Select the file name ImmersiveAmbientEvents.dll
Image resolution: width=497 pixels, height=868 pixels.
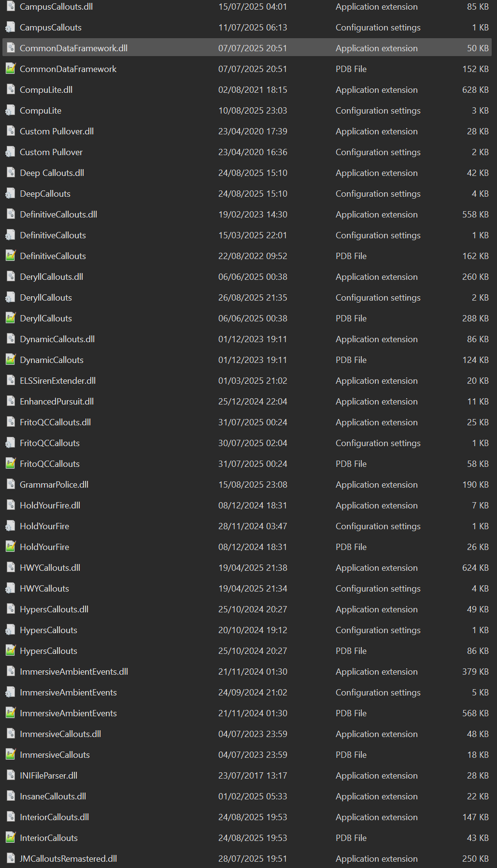point(74,672)
